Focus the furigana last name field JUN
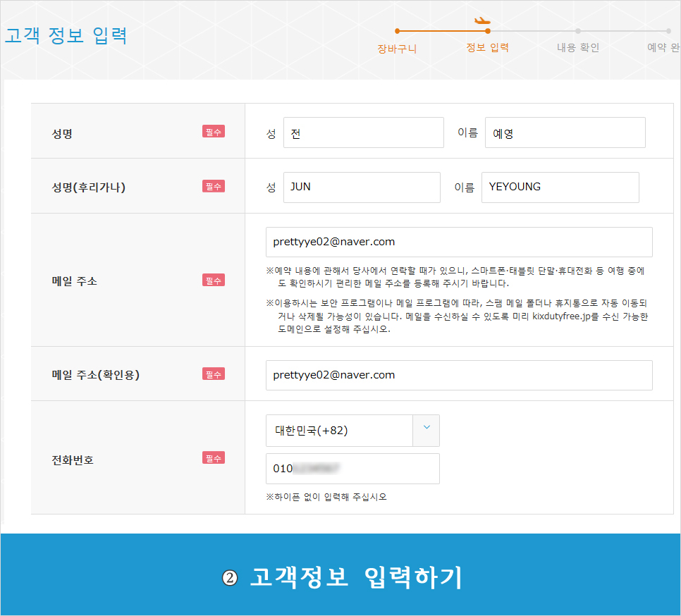This screenshot has width=681, height=616. pyautogui.click(x=361, y=187)
